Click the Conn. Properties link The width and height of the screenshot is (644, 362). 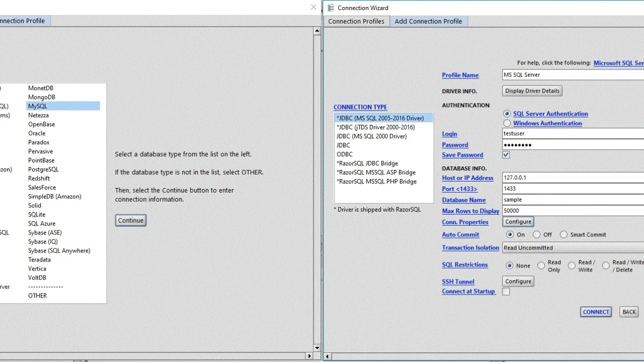tap(465, 222)
